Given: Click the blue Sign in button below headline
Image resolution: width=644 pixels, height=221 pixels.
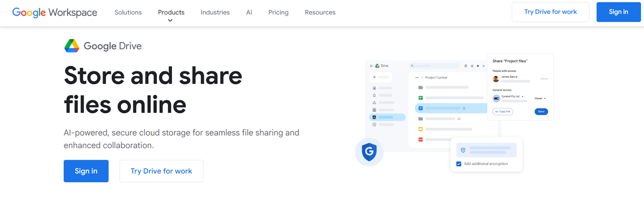Looking at the screenshot, I should click(86, 171).
